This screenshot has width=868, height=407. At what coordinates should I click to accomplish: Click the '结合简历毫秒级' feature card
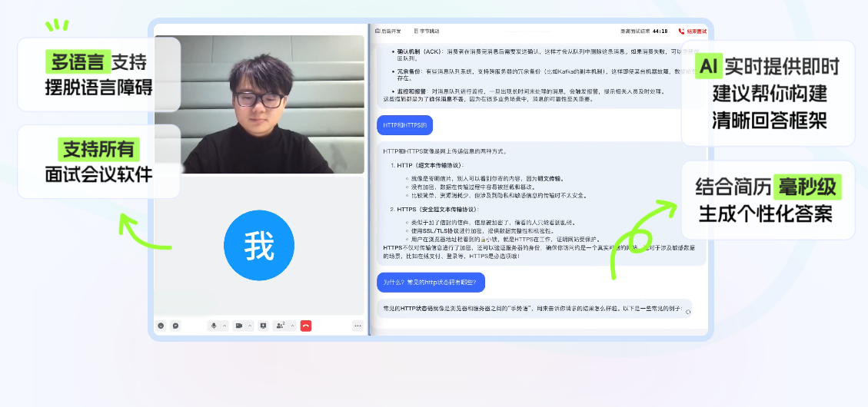click(768, 200)
